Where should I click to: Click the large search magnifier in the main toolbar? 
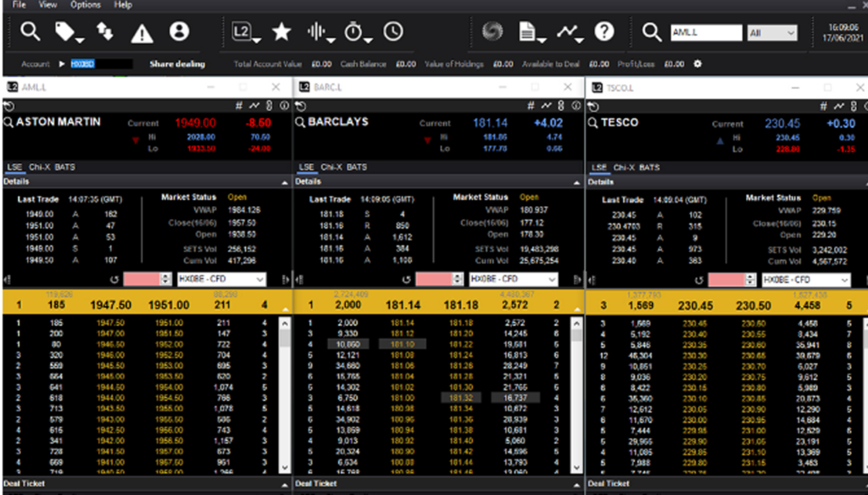tap(30, 31)
